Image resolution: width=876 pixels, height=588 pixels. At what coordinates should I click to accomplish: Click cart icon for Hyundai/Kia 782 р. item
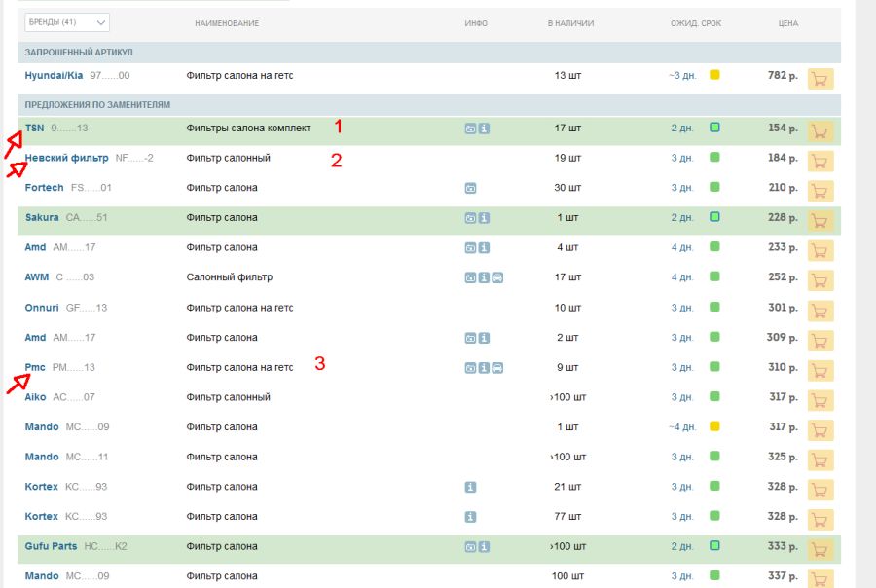tap(820, 78)
